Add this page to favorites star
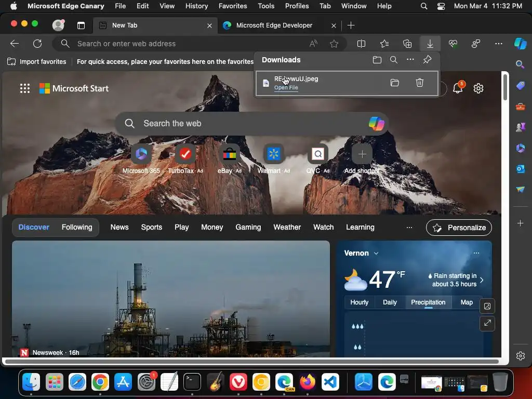Image resolution: width=532 pixels, height=399 pixels. (x=334, y=44)
